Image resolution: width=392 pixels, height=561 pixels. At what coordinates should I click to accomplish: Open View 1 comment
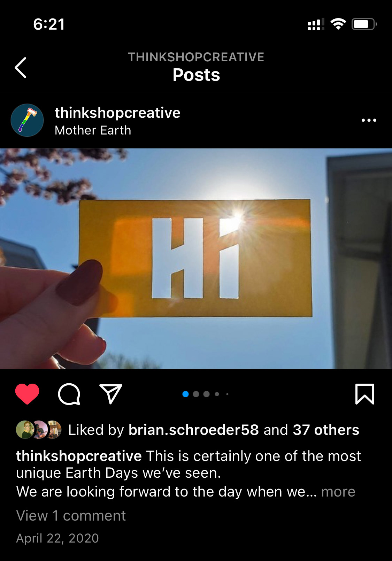(x=71, y=516)
